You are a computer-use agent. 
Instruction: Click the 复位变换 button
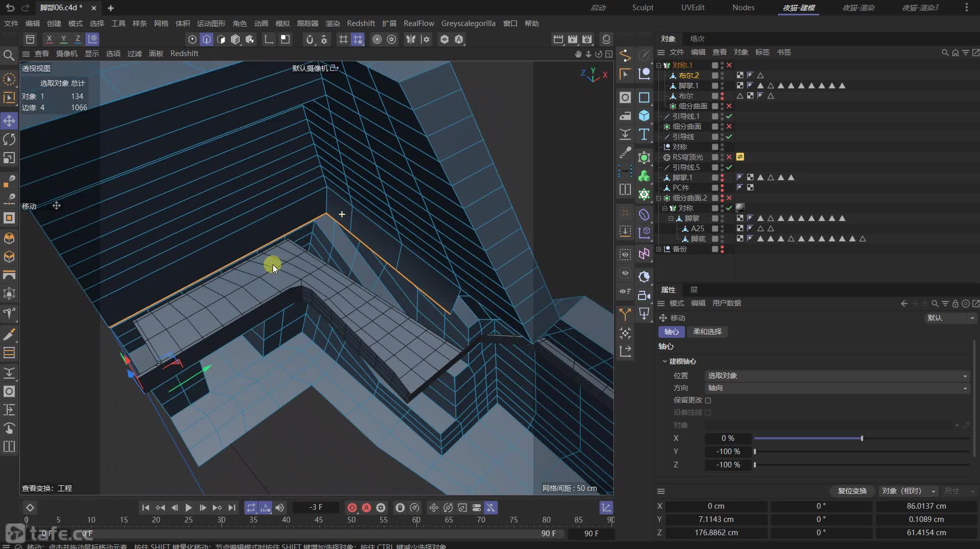pos(852,491)
